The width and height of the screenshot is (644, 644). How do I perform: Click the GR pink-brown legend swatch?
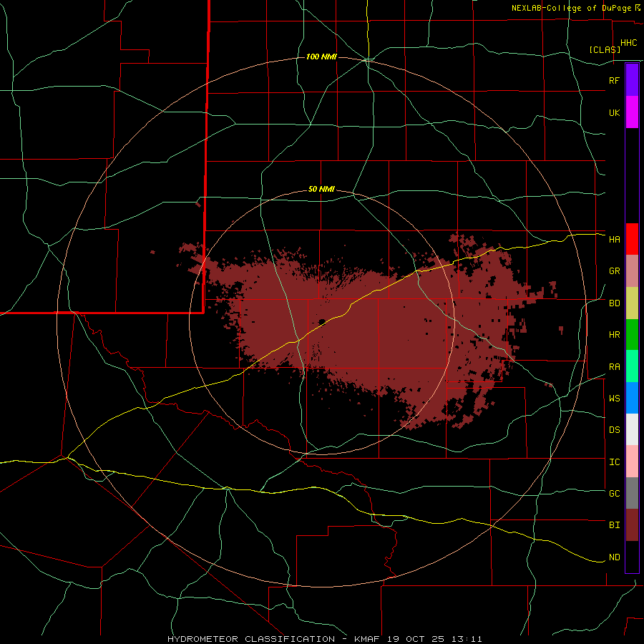(x=632, y=271)
